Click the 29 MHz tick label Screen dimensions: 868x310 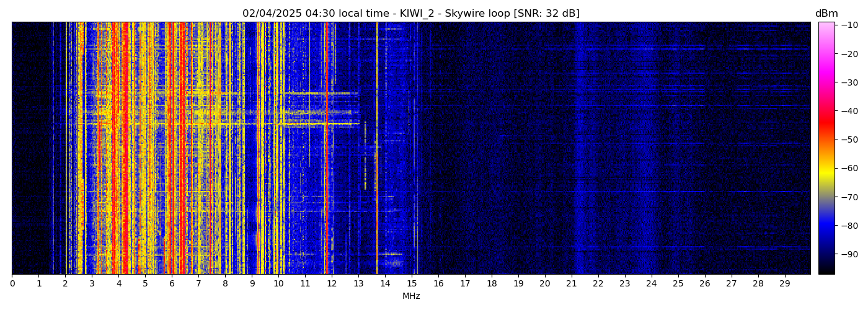point(784,284)
